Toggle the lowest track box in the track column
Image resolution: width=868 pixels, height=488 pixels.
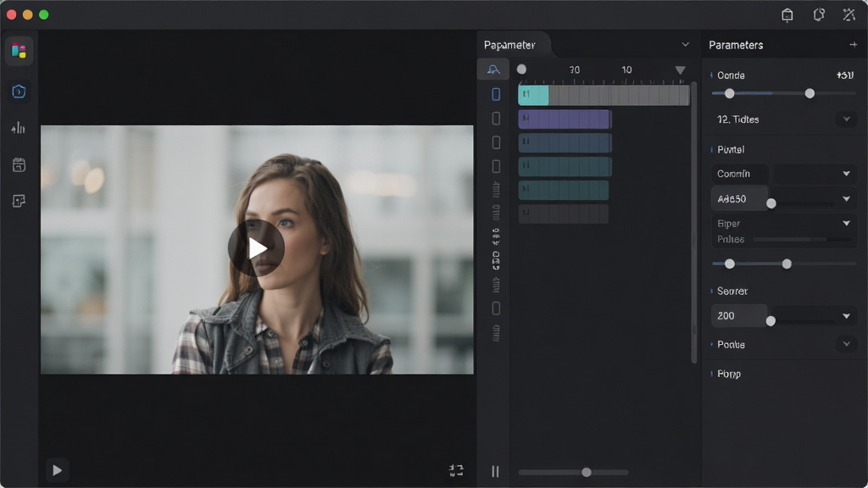click(x=496, y=308)
